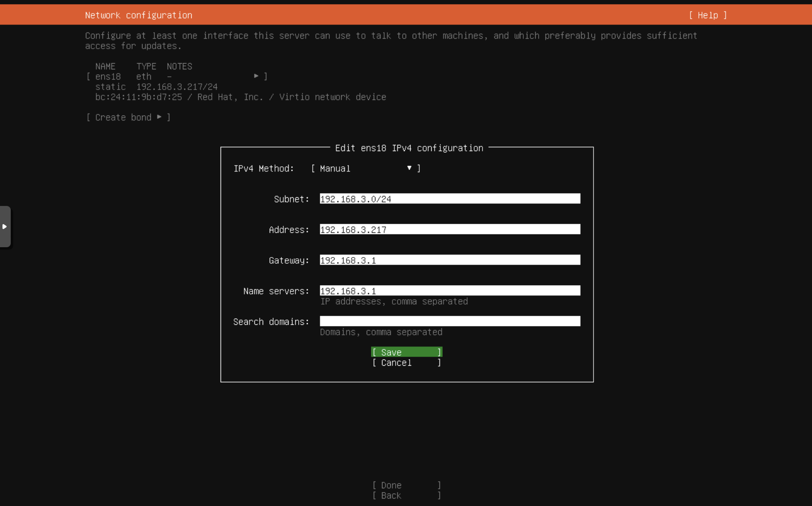Click the Address input field
Image resolution: width=812 pixels, height=506 pixels.
[x=450, y=229]
